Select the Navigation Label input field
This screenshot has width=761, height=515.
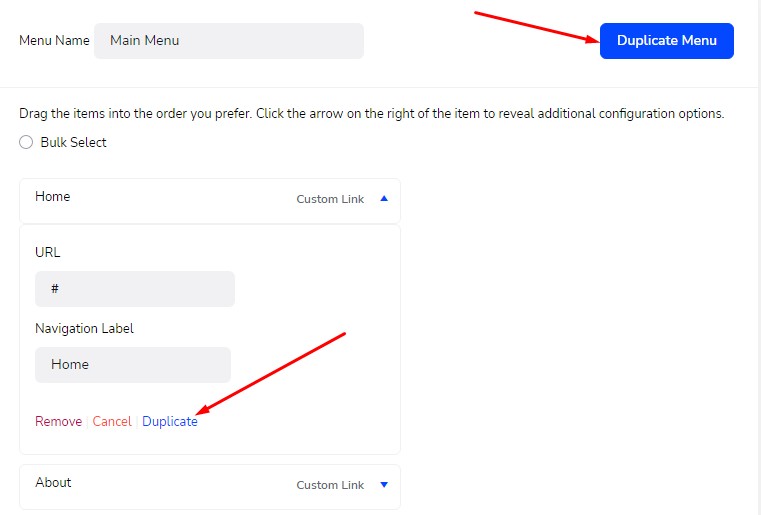pos(133,365)
